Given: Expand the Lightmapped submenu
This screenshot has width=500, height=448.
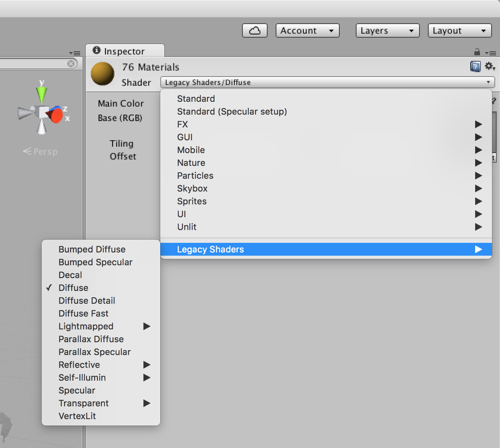Looking at the screenshot, I should [101, 326].
